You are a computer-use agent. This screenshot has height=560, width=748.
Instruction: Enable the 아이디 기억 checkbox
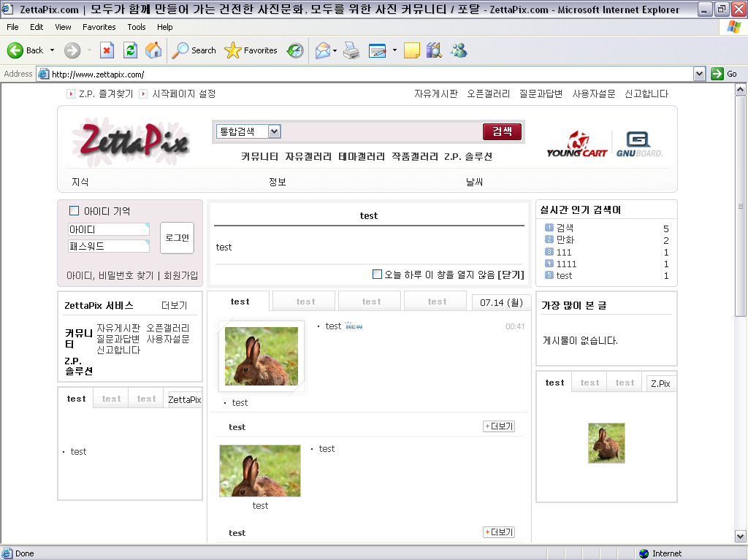pos(74,211)
